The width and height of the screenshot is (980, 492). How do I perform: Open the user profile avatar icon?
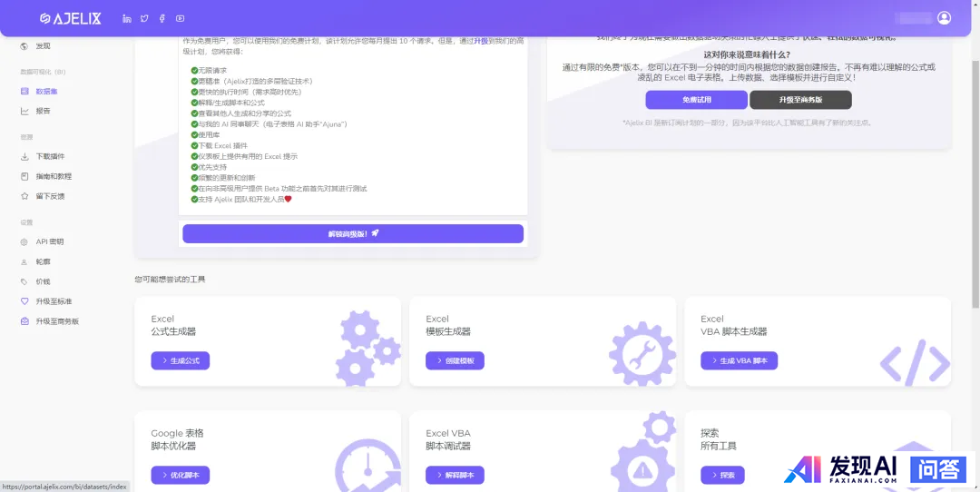click(x=944, y=18)
